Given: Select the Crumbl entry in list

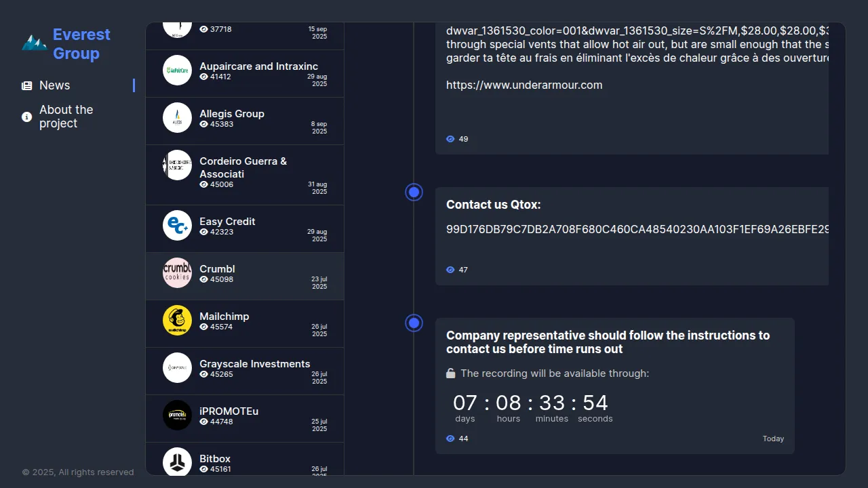Looking at the screenshot, I should tap(245, 277).
